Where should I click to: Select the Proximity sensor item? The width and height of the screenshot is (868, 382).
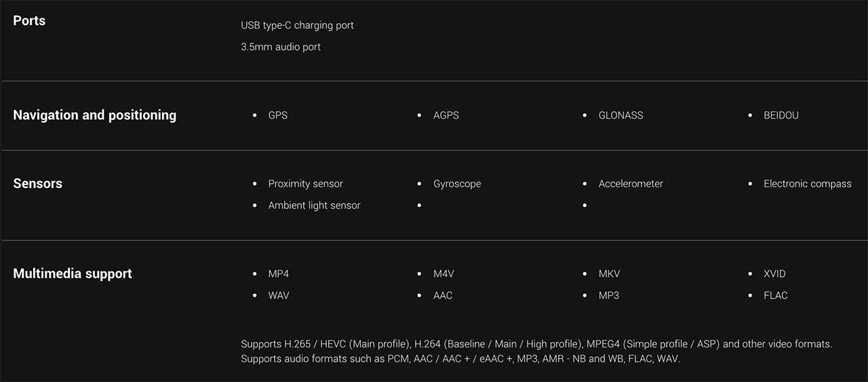tap(305, 184)
